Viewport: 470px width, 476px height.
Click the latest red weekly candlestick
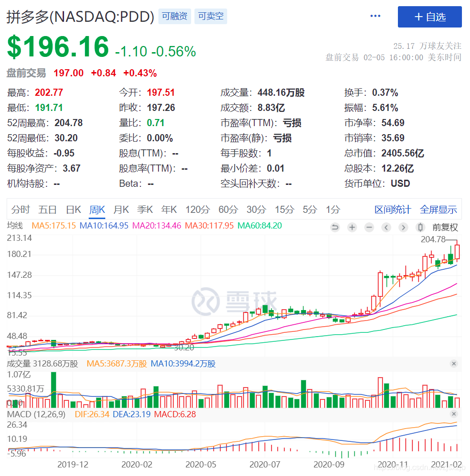pos(457,251)
